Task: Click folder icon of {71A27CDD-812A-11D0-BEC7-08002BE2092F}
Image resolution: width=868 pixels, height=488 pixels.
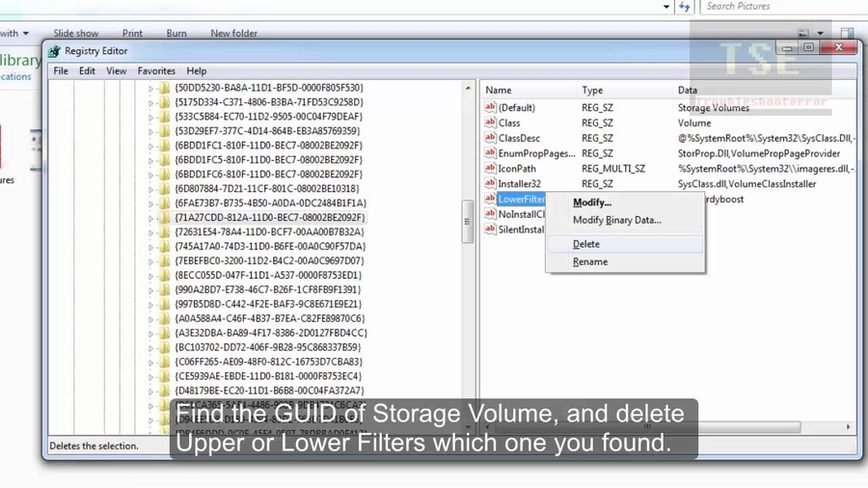Action: [165, 218]
